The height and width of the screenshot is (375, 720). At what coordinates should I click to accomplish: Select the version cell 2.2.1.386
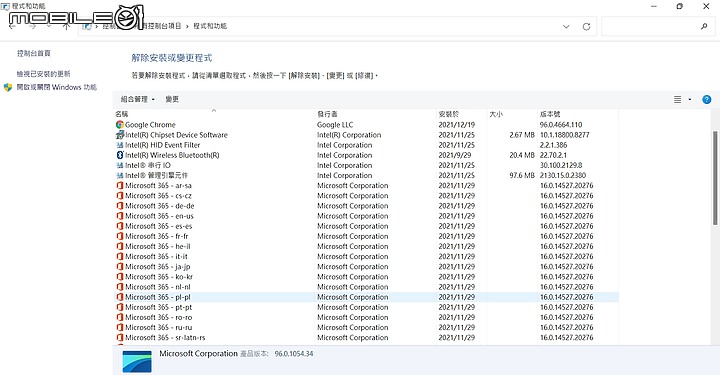553,145
